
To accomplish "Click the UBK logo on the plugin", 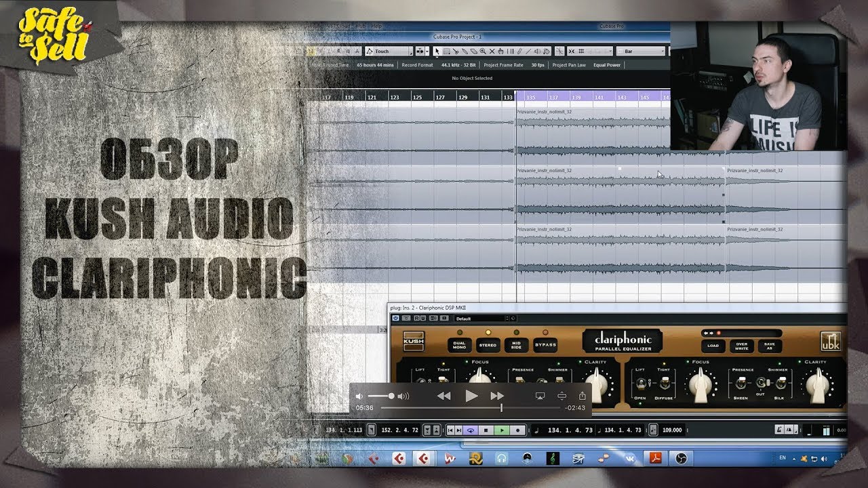I will [830, 341].
